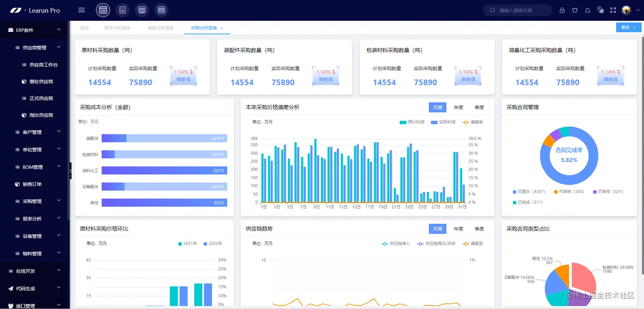Click the fullscreen toggle icon

click(x=613, y=10)
